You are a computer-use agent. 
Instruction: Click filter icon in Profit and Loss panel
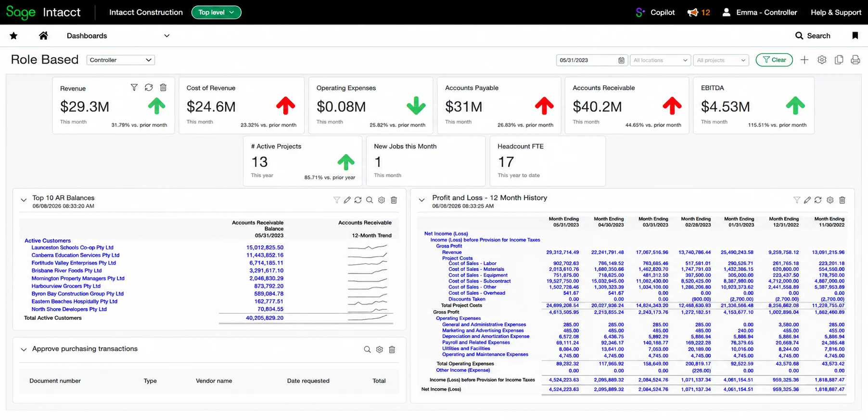coord(797,200)
